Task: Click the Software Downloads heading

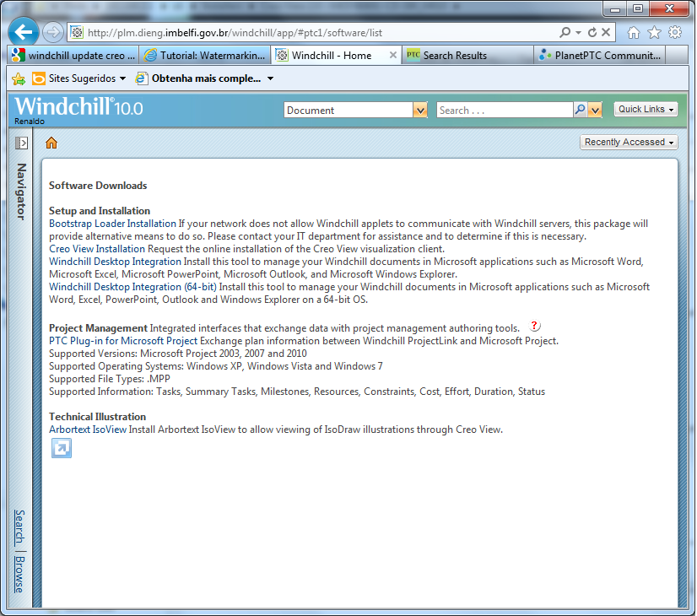Action: [98, 186]
